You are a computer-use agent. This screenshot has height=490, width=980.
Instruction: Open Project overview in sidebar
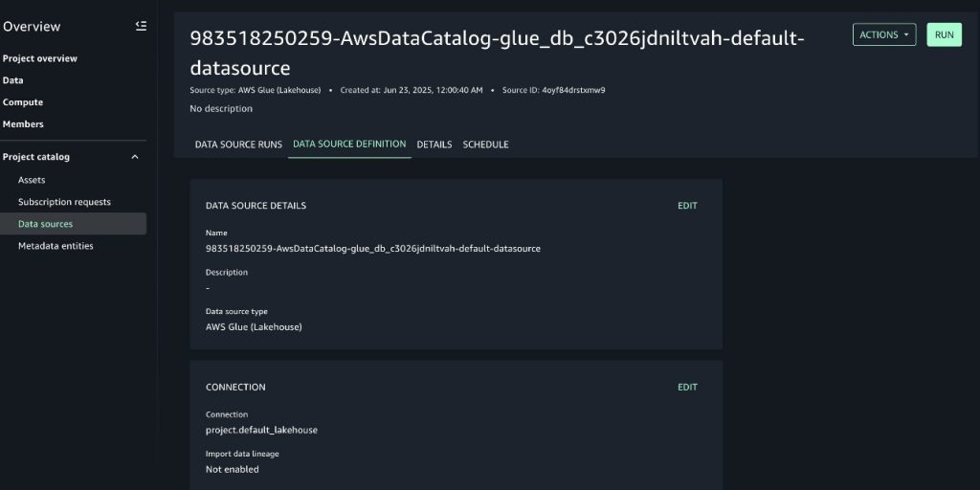[x=40, y=58]
